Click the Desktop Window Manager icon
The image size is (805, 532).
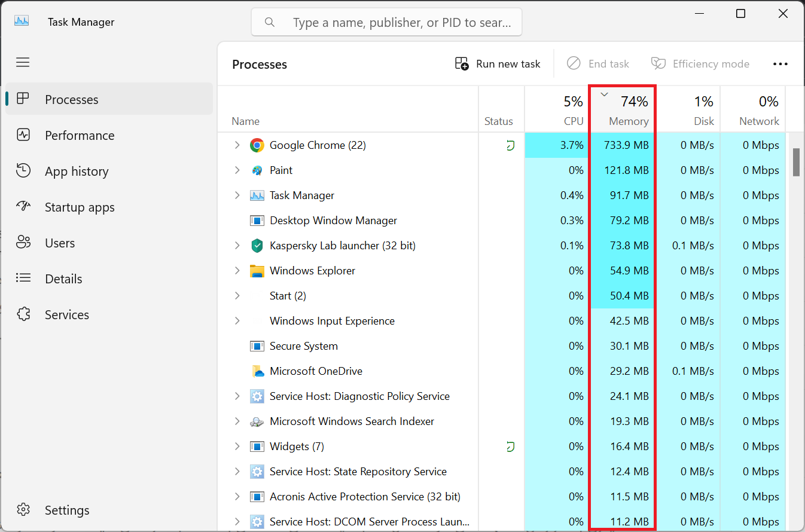point(257,221)
